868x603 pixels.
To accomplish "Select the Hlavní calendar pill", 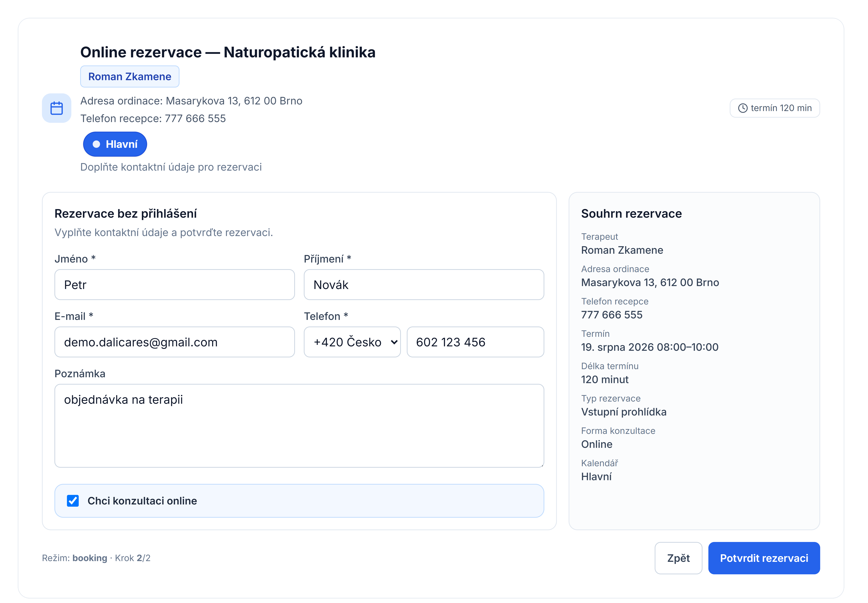I will point(115,144).
